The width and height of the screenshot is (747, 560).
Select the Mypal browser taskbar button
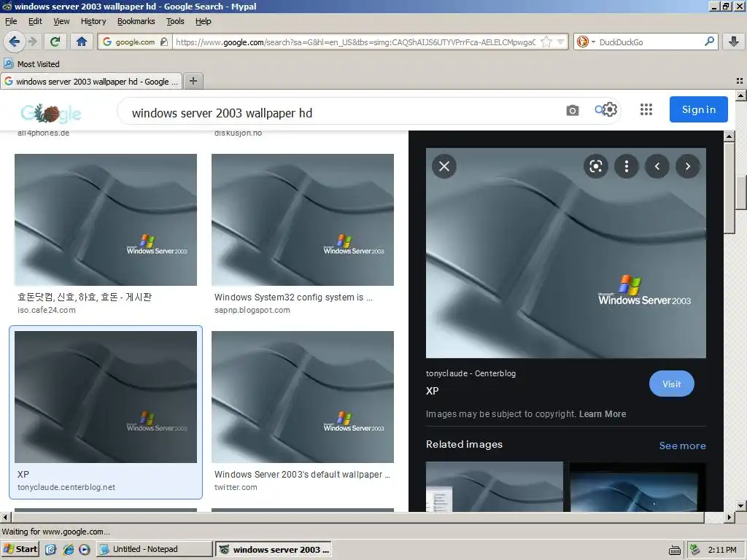pyautogui.click(x=274, y=549)
